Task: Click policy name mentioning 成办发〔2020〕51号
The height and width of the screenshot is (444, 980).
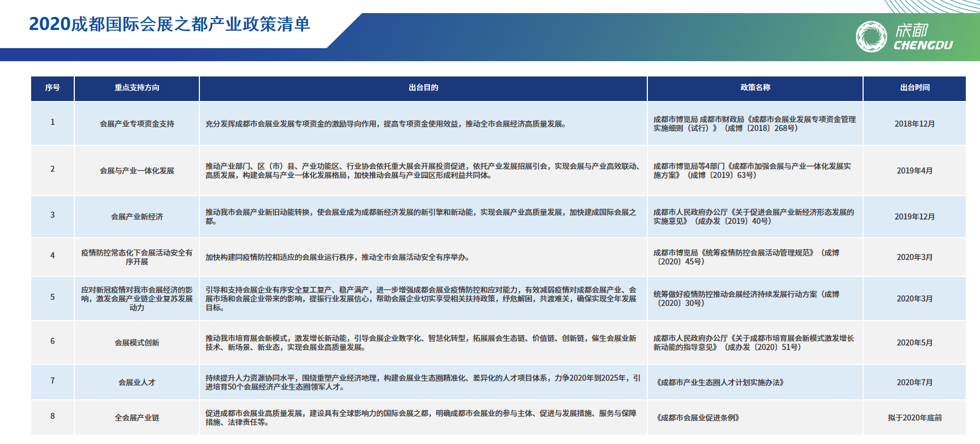Action: coord(754,342)
